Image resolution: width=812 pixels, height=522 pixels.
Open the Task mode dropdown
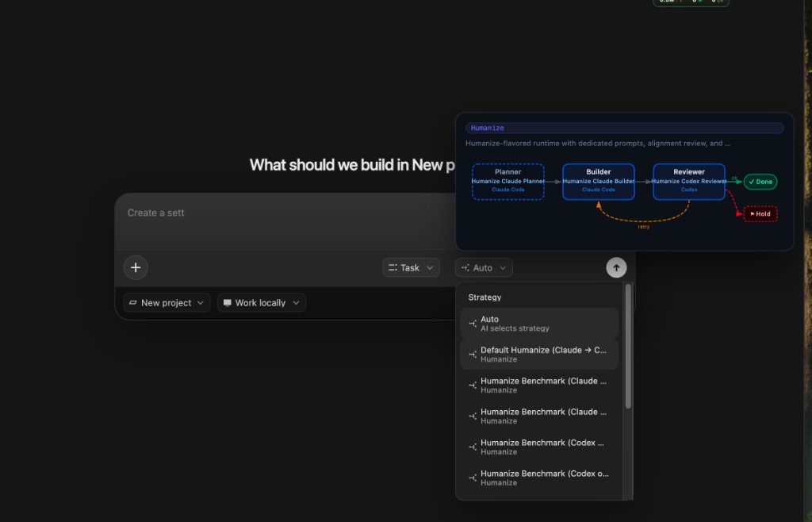[x=412, y=267]
